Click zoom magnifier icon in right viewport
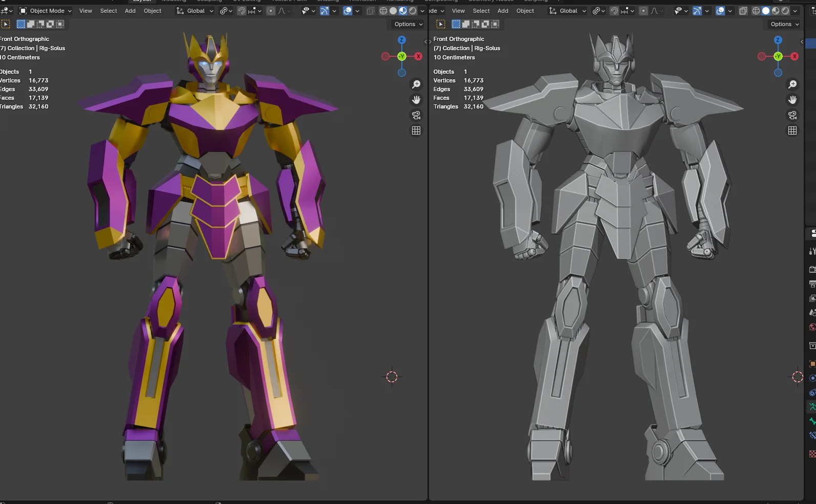 [x=792, y=84]
